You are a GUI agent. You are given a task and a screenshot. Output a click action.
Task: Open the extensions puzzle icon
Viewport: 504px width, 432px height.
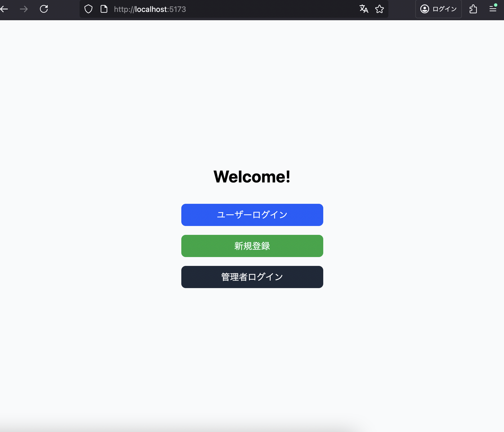(x=473, y=9)
